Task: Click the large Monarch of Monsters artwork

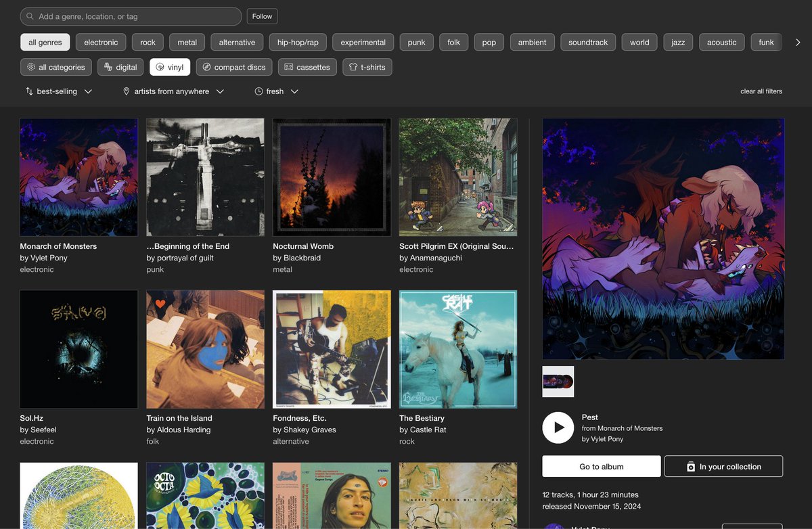Action: 663,239
